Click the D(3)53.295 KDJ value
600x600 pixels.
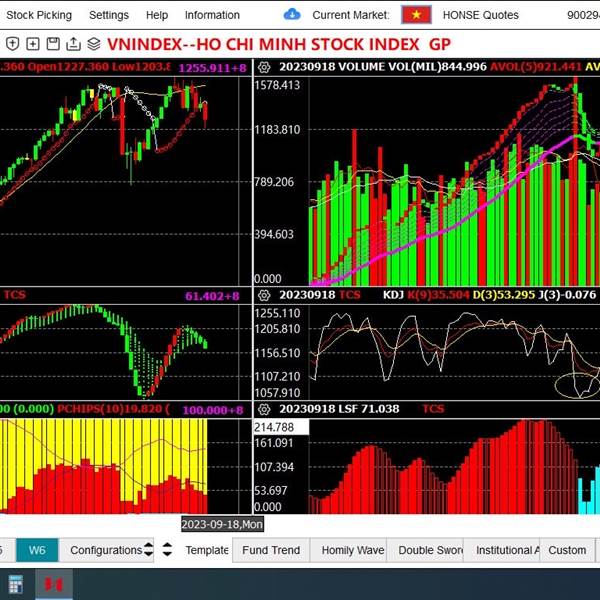504,295
